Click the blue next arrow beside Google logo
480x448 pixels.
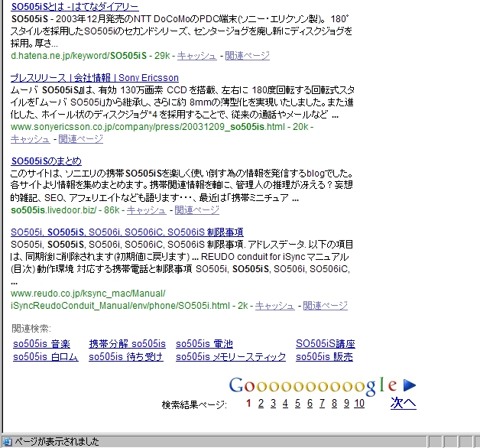(x=409, y=385)
